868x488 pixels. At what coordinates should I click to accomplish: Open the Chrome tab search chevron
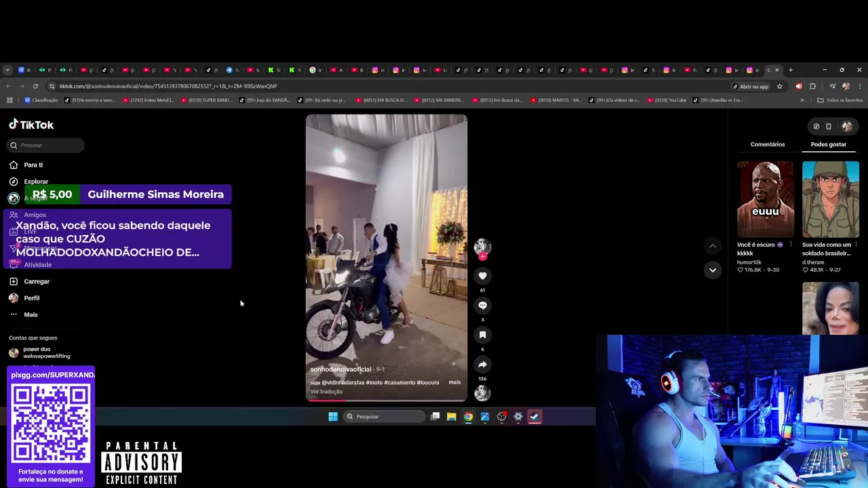point(7,70)
